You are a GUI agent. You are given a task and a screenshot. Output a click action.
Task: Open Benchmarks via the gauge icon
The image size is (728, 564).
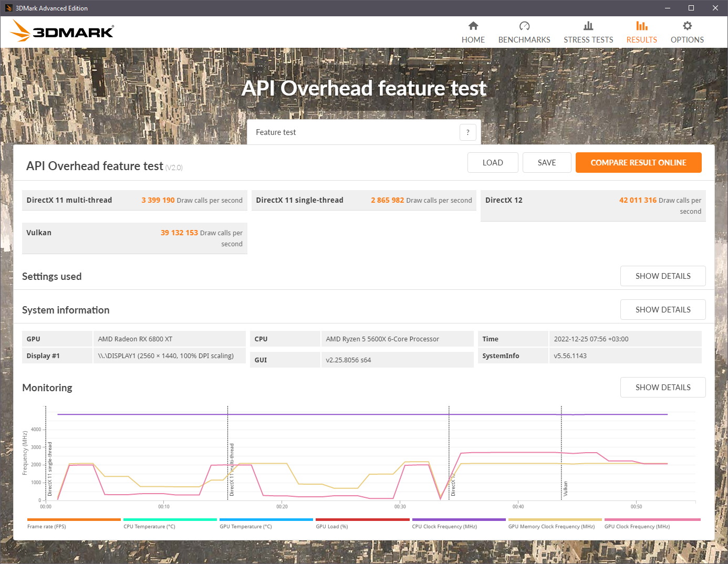pyautogui.click(x=524, y=26)
